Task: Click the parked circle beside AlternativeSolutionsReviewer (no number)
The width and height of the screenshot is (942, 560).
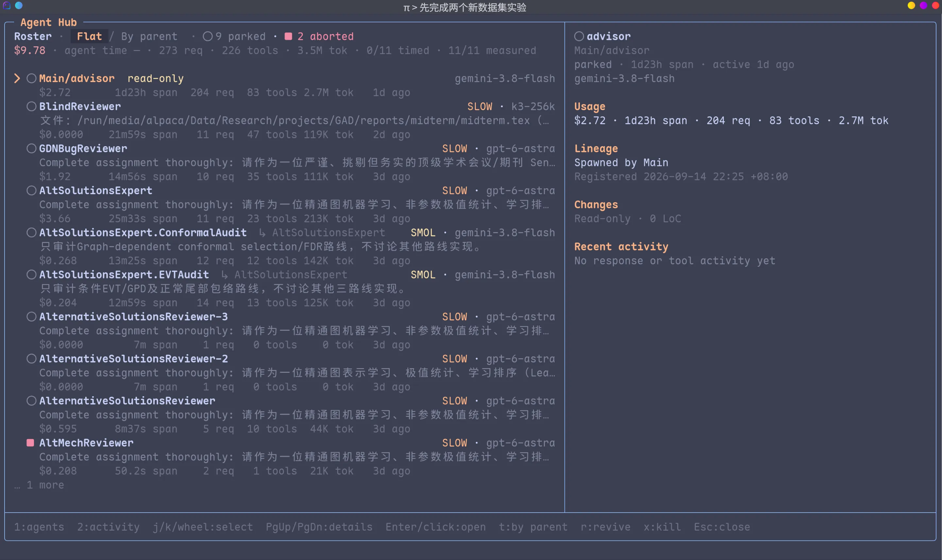Action: (32, 401)
